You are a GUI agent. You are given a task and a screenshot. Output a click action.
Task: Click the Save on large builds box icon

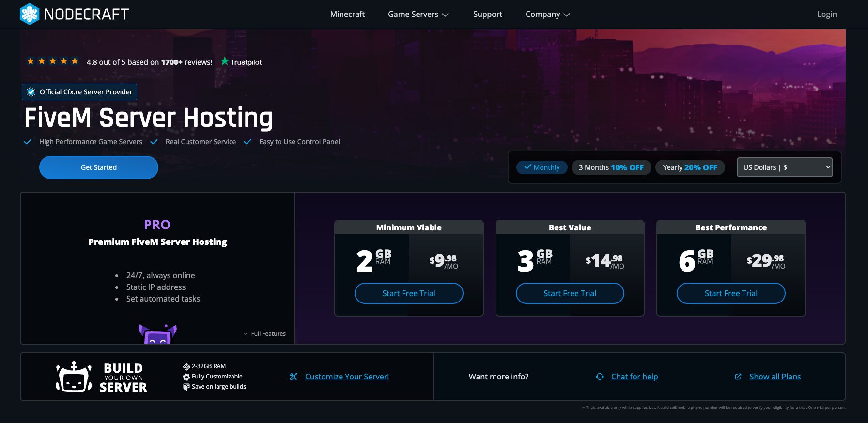(x=186, y=387)
